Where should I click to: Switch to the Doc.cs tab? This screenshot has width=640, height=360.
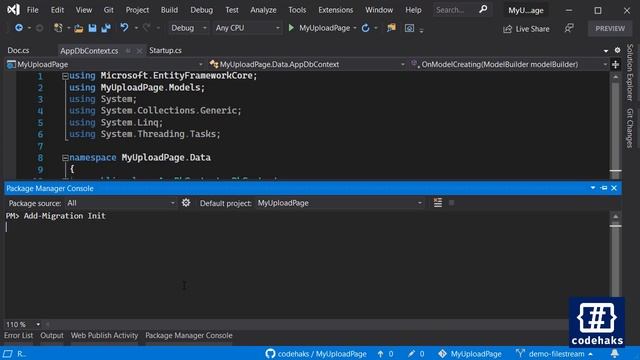[x=18, y=50]
